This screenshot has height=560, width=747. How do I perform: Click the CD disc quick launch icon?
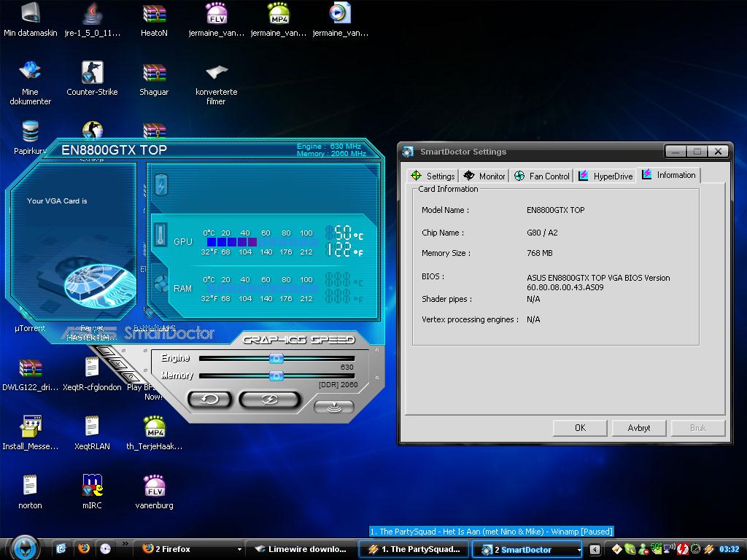pos(105,548)
